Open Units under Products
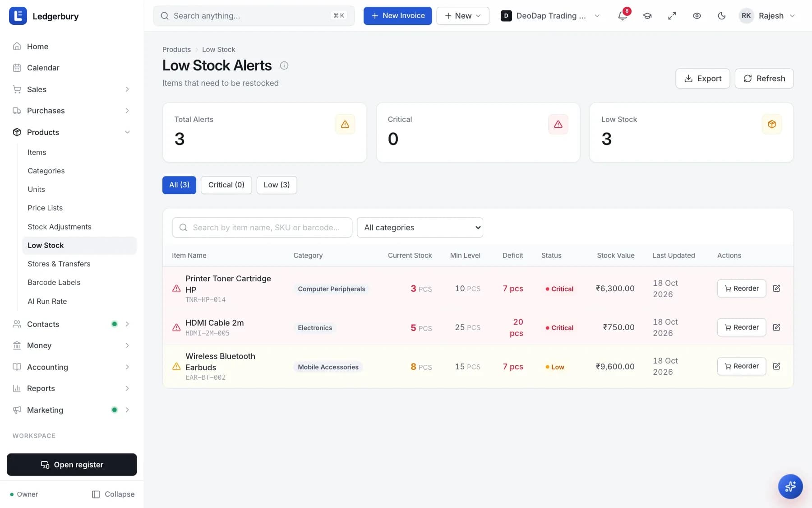The height and width of the screenshot is (508, 812). click(79, 189)
